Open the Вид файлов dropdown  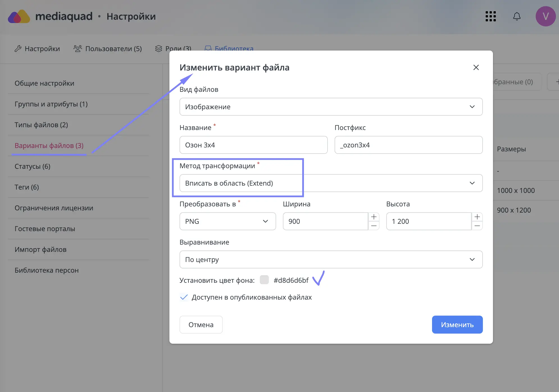331,107
